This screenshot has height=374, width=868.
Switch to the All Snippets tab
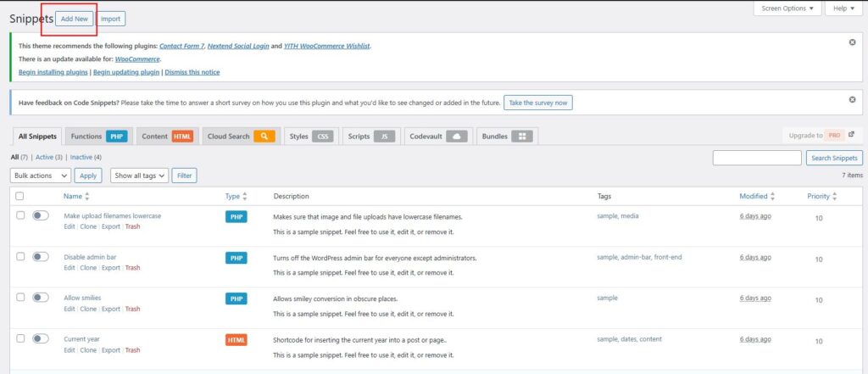click(37, 137)
